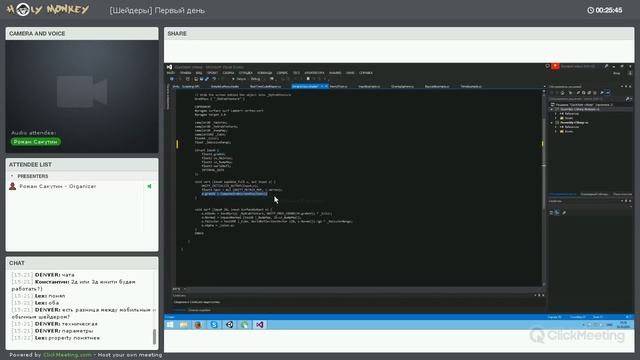The height and width of the screenshot is (360, 640).
Task: Open the СЕРВИС menu in Visual Studio
Action: pyautogui.click(x=282, y=73)
